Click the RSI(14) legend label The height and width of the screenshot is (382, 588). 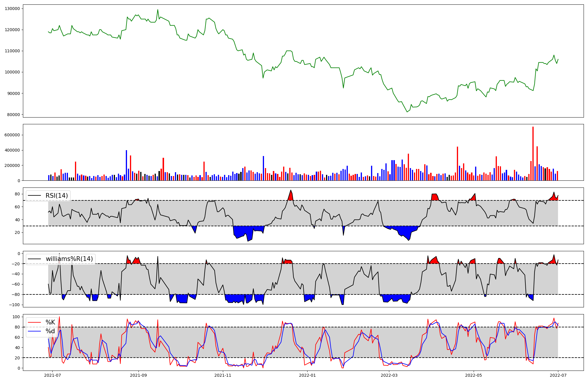56,196
